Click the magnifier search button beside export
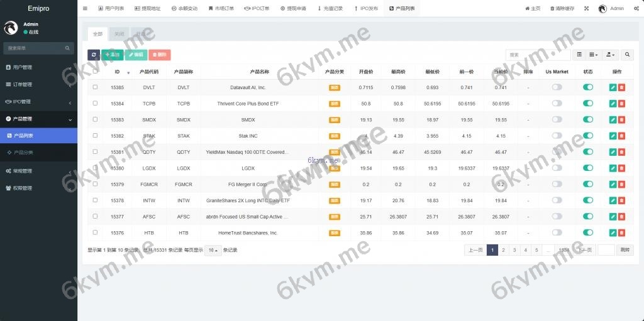Viewport: 644px width, 321px height. pyautogui.click(x=627, y=55)
